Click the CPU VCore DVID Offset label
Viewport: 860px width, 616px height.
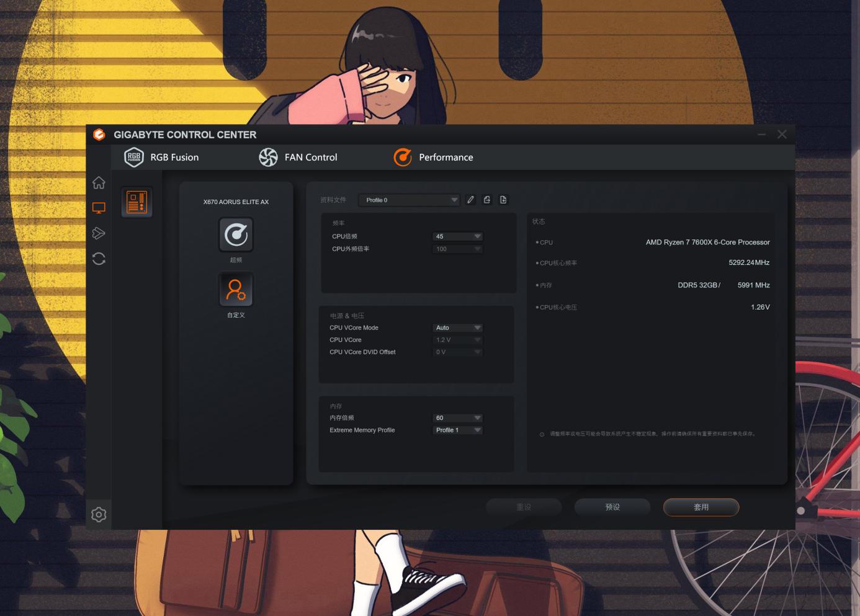click(x=362, y=352)
